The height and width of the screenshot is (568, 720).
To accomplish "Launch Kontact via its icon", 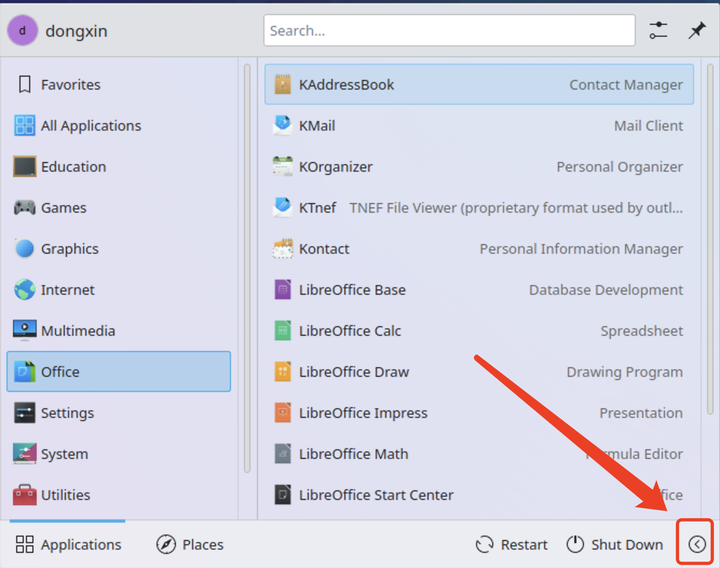I will (x=282, y=248).
